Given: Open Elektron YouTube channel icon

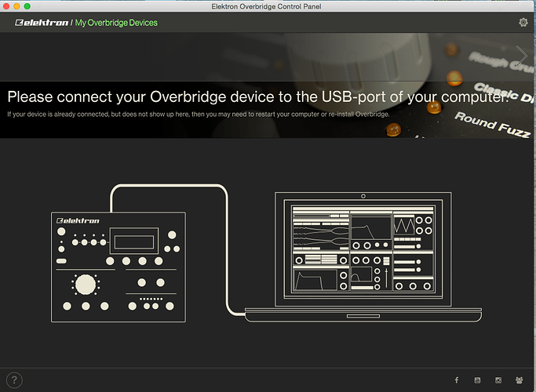Looking at the screenshot, I should coord(478,380).
